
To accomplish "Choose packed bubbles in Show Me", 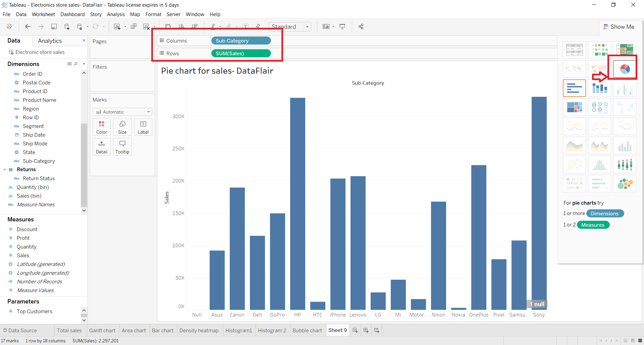I will tap(625, 184).
